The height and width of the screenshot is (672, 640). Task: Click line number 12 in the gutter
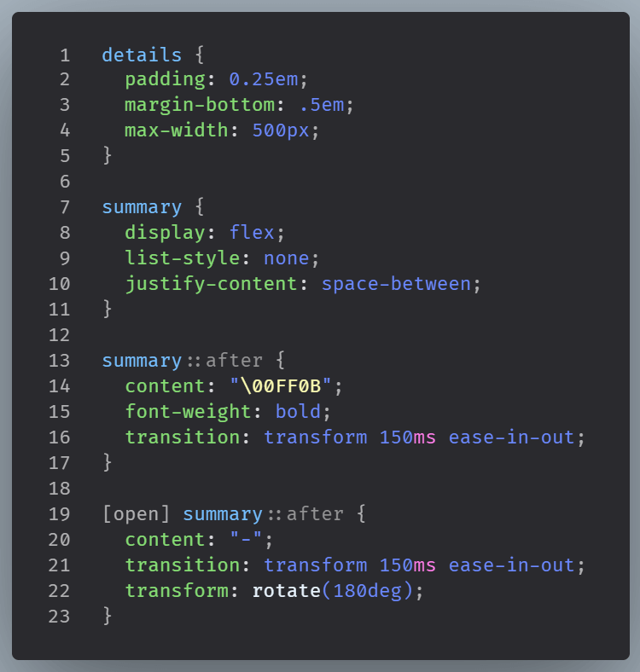click(x=60, y=335)
